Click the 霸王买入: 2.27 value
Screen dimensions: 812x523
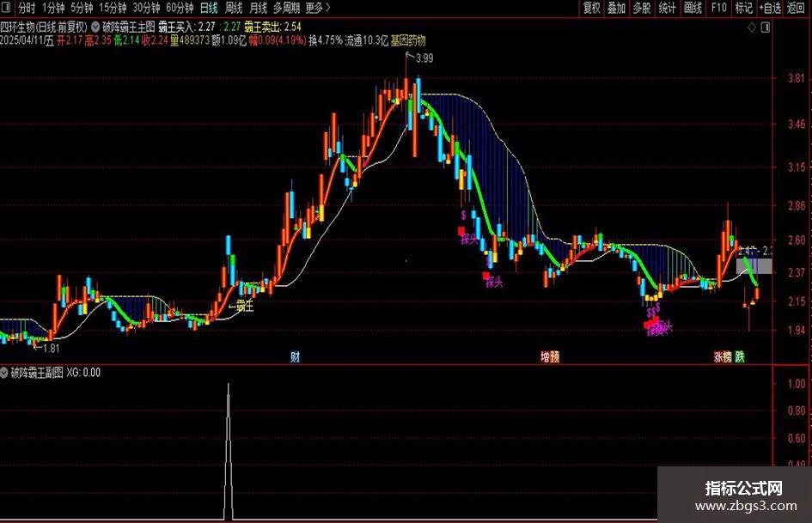point(186,27)
